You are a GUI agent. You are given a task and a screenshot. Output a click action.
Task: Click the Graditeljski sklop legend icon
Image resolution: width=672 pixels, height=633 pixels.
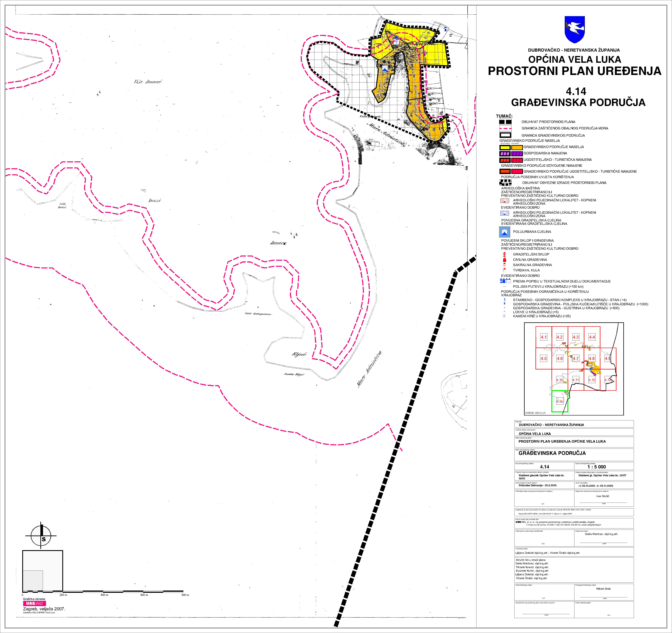point(504,254)
